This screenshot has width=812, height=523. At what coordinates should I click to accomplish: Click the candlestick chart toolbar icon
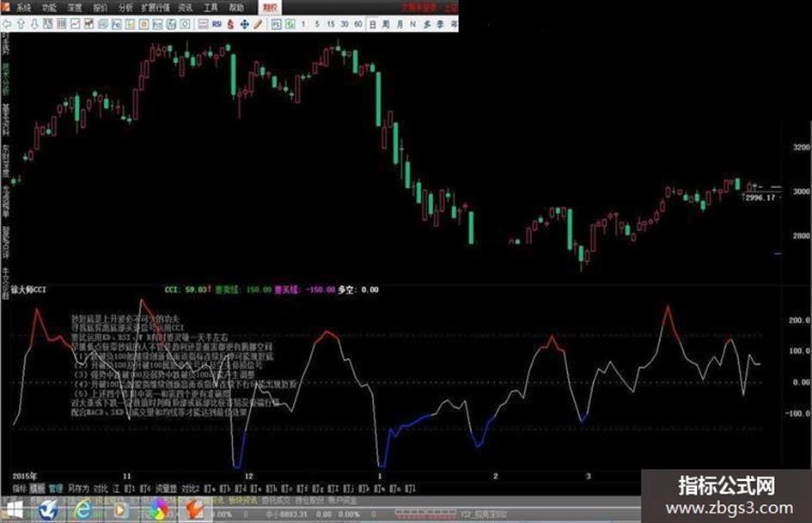89,24
